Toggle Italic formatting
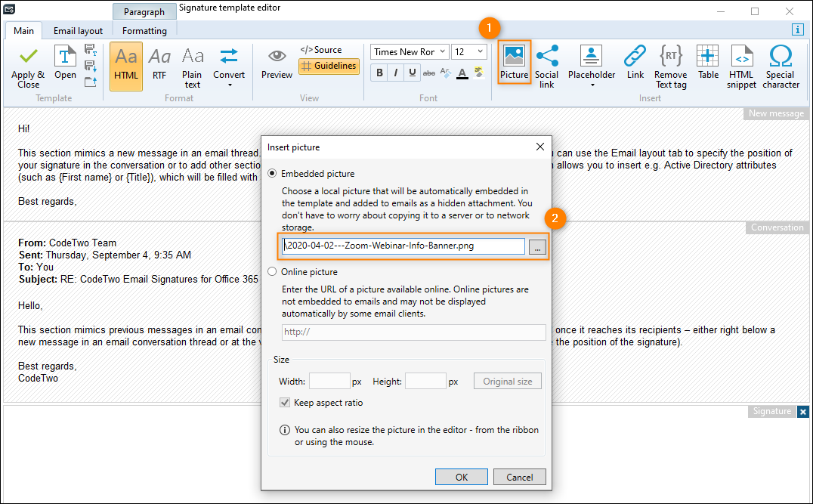The width and height of the screenshot is (813, 504). click(396, 73)
